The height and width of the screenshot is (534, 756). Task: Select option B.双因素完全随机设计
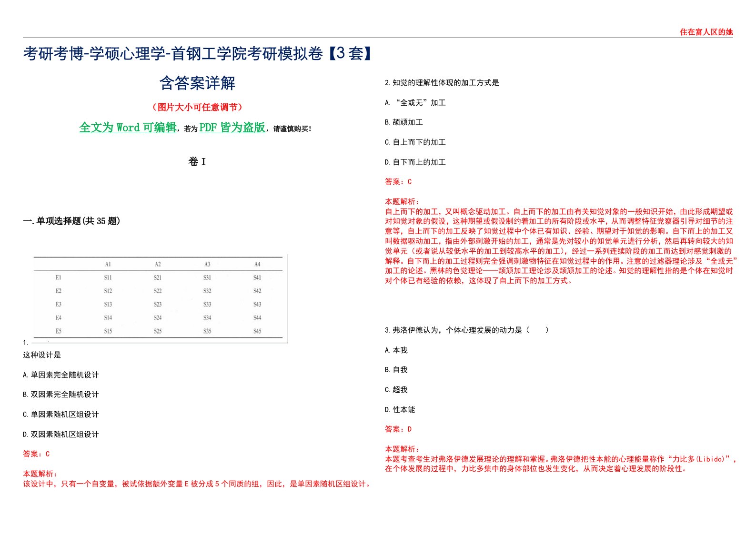(x=61, y=395)
